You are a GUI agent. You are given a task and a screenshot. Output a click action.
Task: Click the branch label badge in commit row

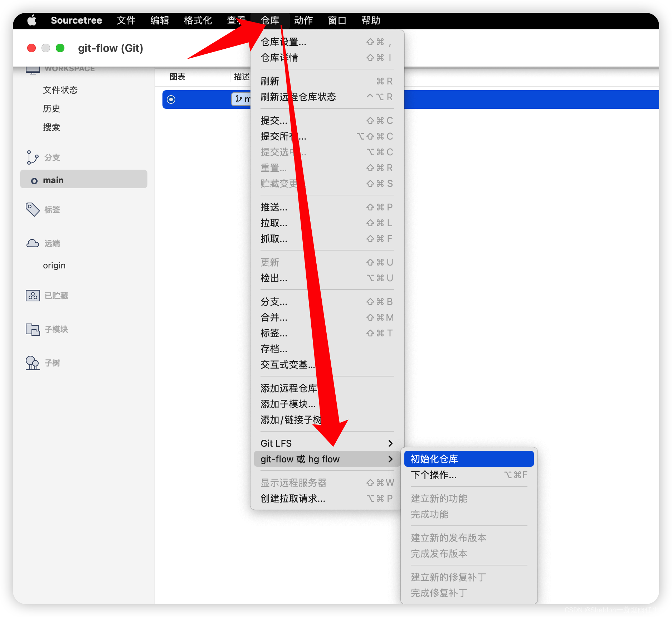241,99
